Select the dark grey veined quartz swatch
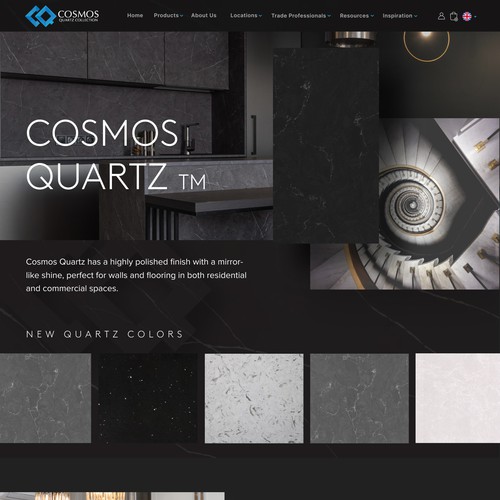 point(45,398)
